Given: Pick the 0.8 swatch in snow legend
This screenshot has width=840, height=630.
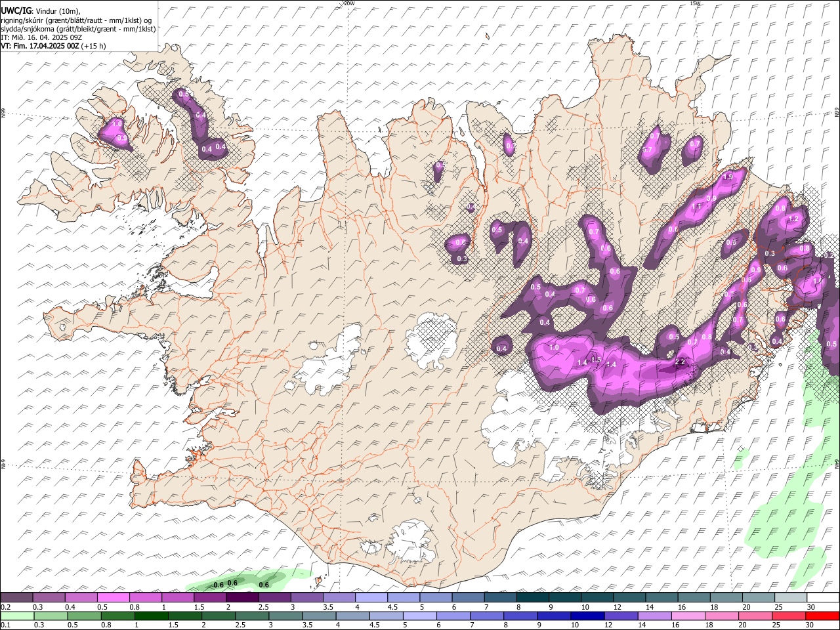Looking at the screenshot, I should (x=146, y=597).
